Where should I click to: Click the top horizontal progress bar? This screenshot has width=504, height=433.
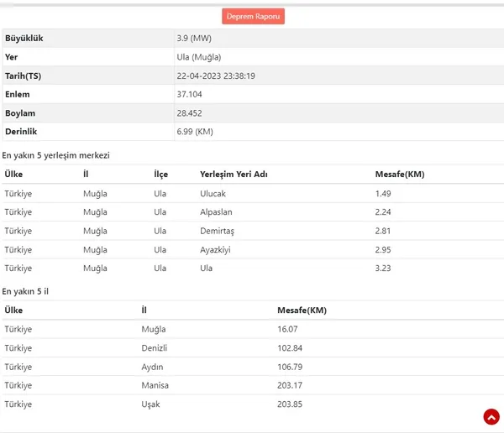coord(252,5)
